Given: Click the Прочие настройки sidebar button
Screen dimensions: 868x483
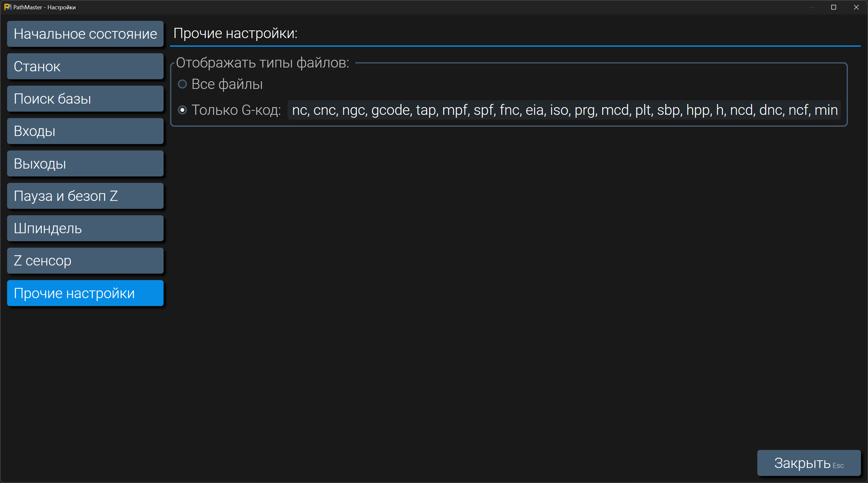Looking at the screenshot, I should pyautogui.click(x=85, y=293).
